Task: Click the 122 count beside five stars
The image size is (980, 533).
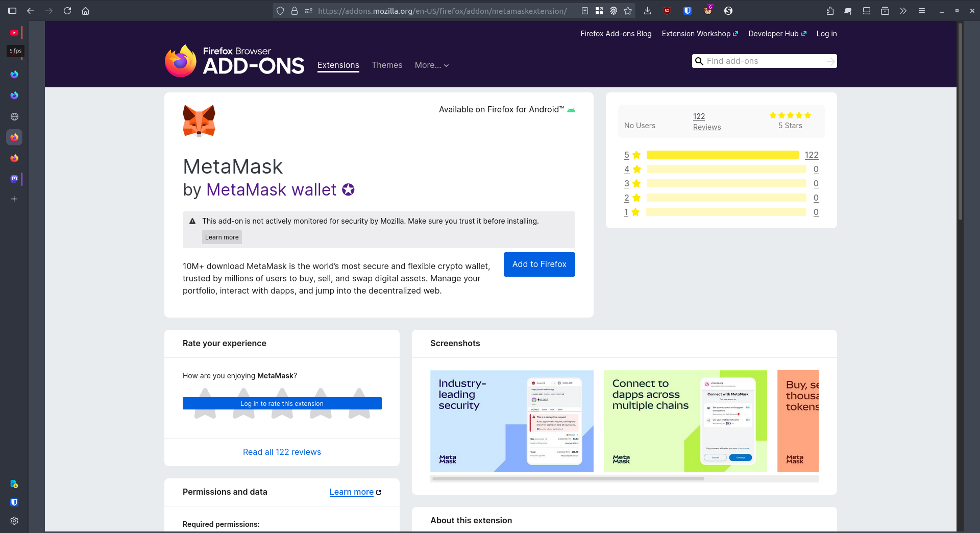Action: click(x=812, y=155)
